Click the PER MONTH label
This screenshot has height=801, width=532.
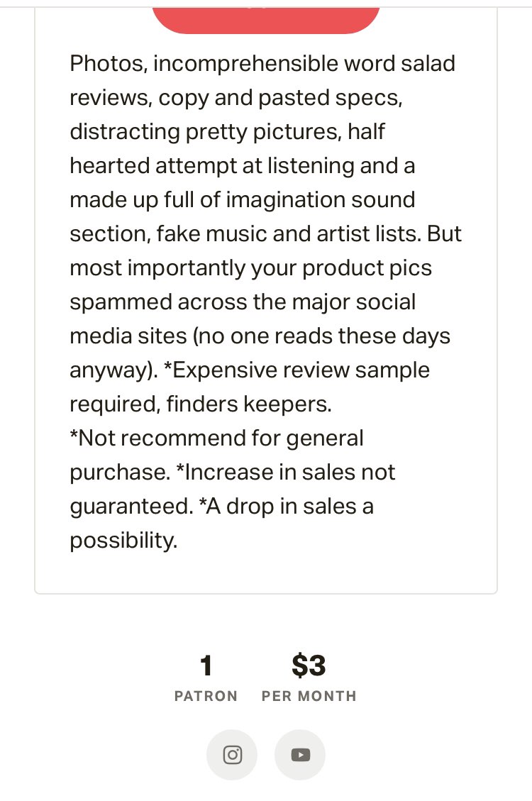(x=309, y=696)
